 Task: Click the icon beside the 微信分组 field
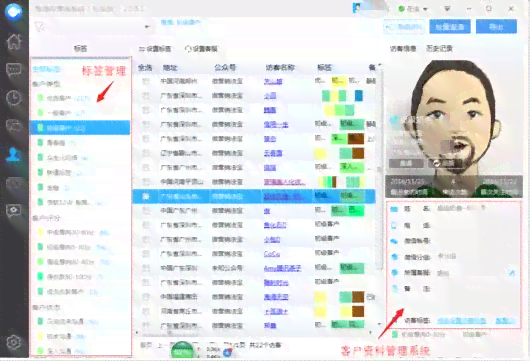coord(394,257)
